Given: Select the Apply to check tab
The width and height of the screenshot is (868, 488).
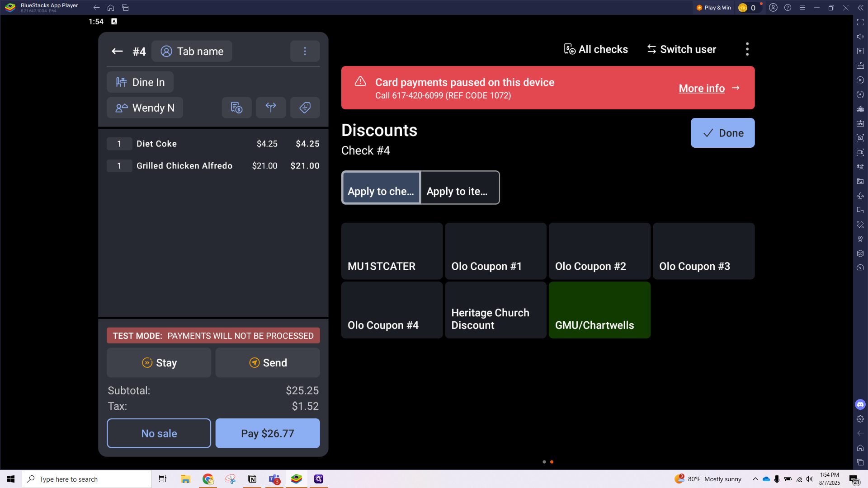Looking at the screenshot, I should tap(381, 188).
